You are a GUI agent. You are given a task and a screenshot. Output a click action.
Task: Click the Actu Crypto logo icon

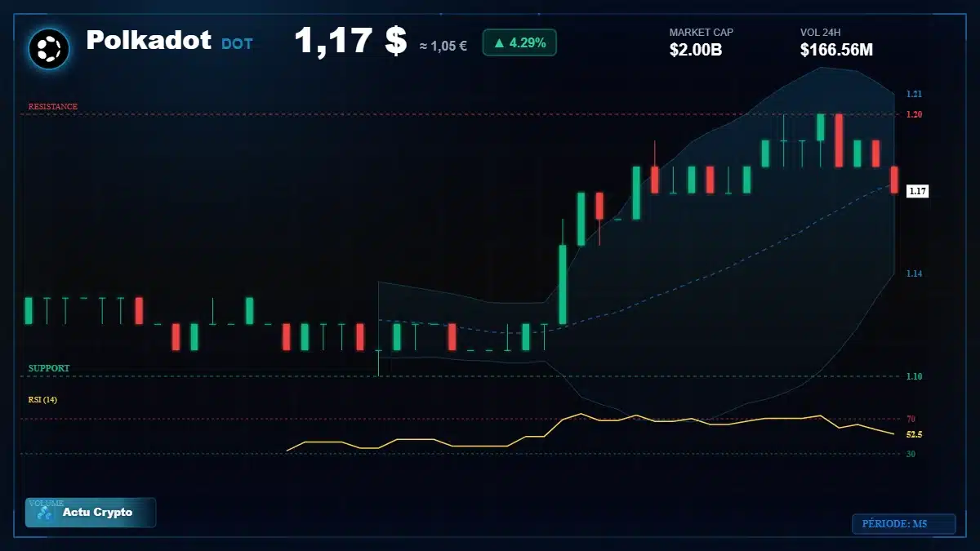pyautogui.click(x=45, y=513)
